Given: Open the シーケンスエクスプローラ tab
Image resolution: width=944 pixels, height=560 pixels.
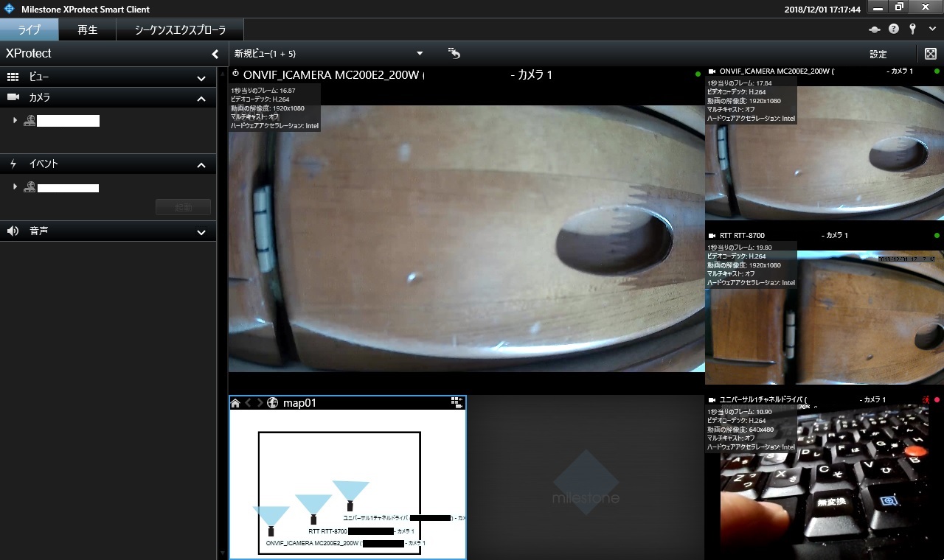Looking at the screenshot, I should pos(180,30).
